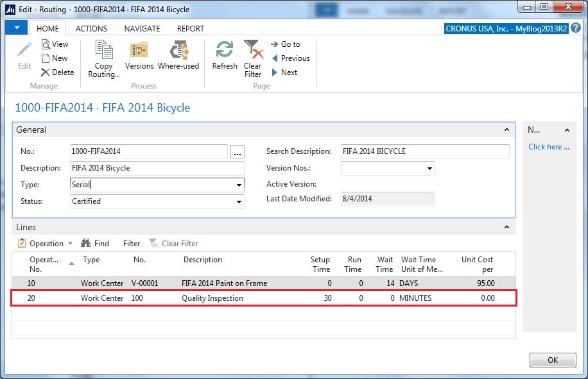Open Copy Routing action

(103, 59)
